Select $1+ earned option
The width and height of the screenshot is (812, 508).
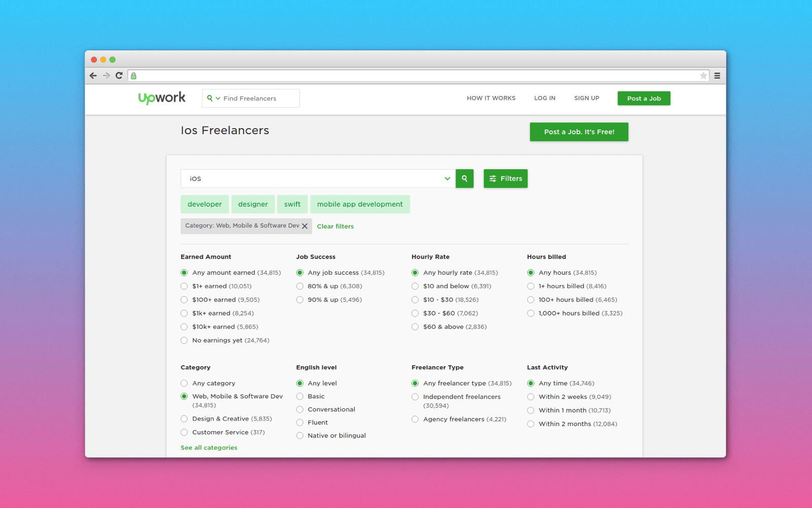(184, 287)
